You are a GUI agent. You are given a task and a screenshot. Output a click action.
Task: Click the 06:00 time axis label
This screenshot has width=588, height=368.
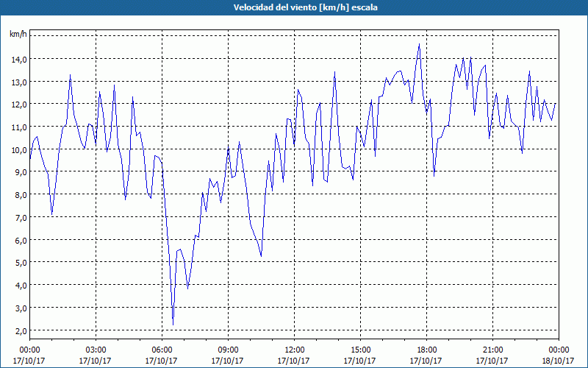coord(162,350)
